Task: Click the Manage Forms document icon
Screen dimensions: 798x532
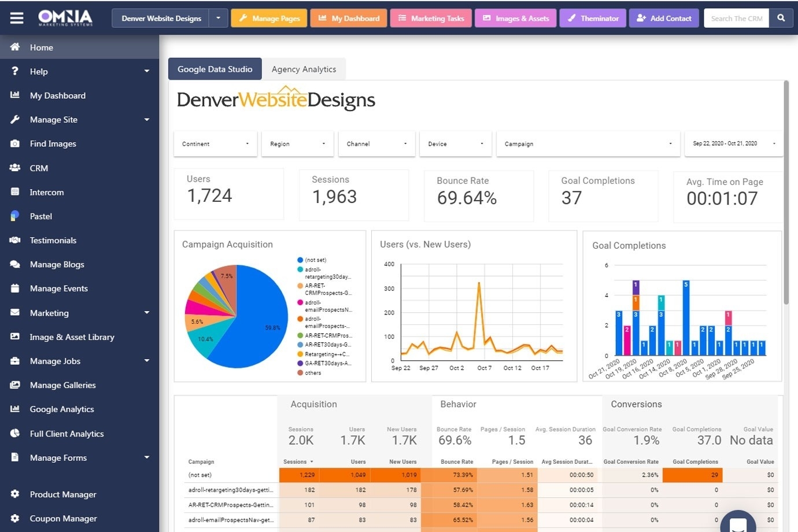Action: click(15, 457)
